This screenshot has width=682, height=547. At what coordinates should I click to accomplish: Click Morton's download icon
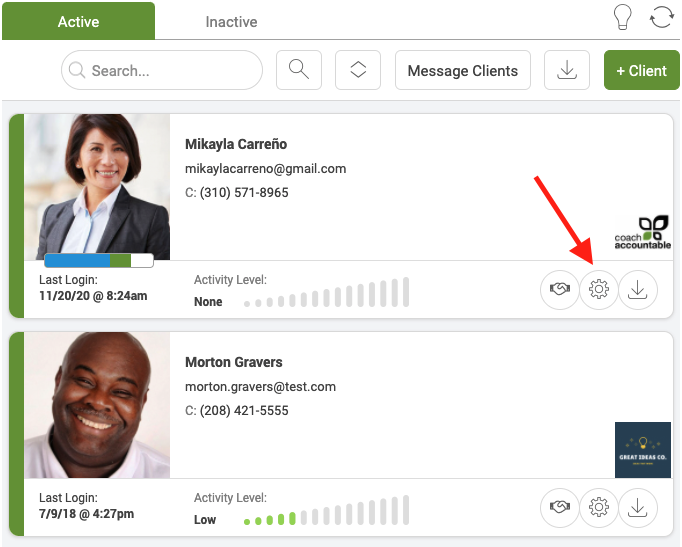coord(638,507)
